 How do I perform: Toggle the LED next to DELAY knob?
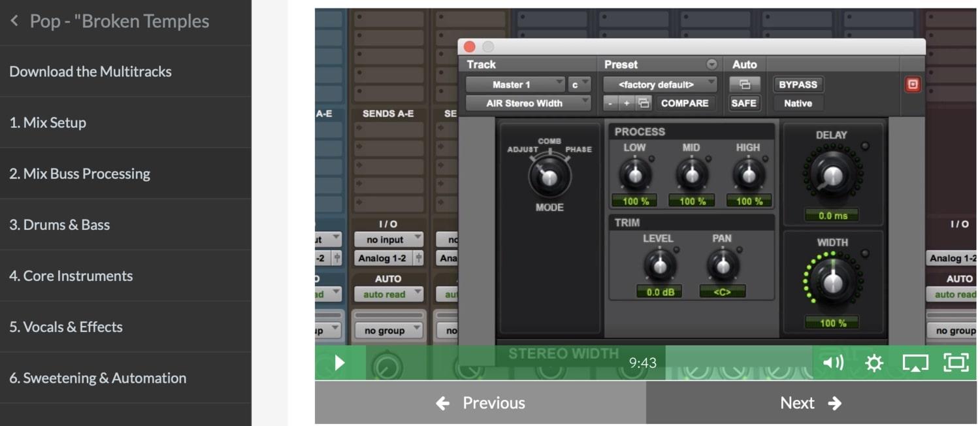pos(866,146)
